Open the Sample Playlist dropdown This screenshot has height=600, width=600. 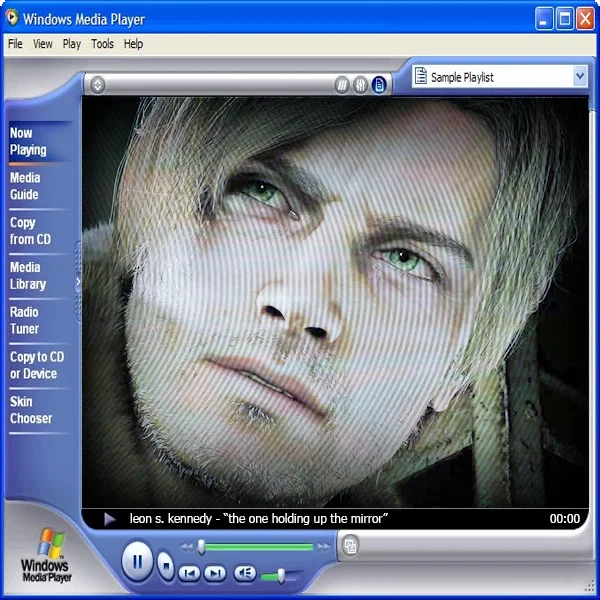point(580,77)
